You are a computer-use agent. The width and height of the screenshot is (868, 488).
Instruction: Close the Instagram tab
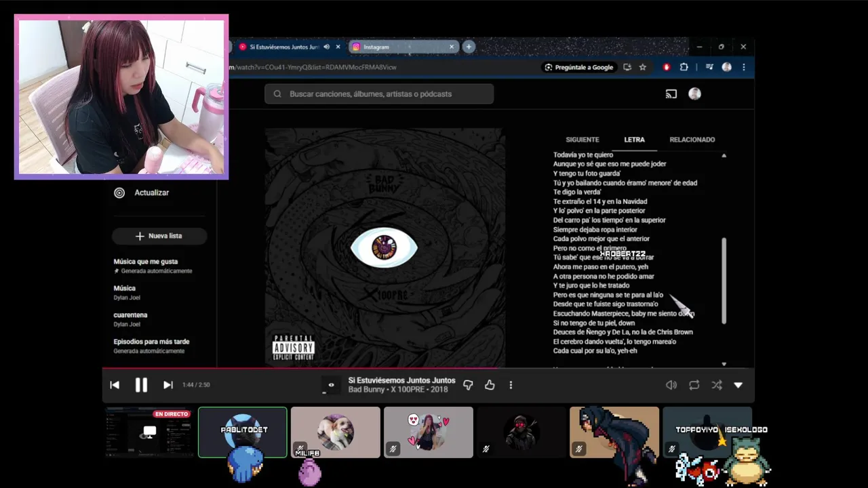(452, 47)
